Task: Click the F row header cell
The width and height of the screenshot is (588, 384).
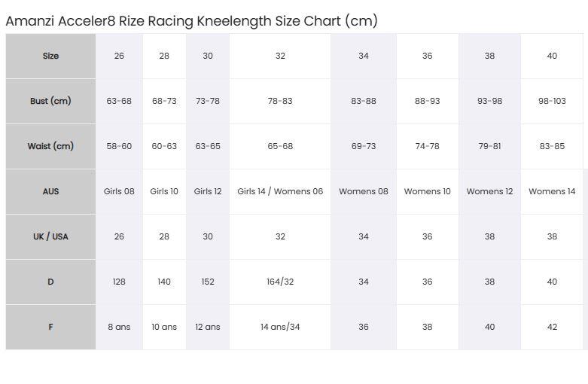Action: pyautogui.click(x=50, y=327)
